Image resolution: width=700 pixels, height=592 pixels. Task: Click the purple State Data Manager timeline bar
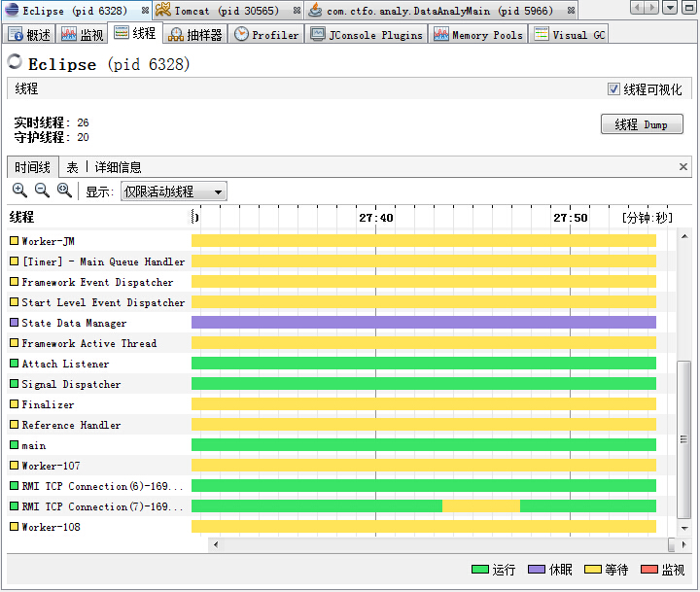424,323
